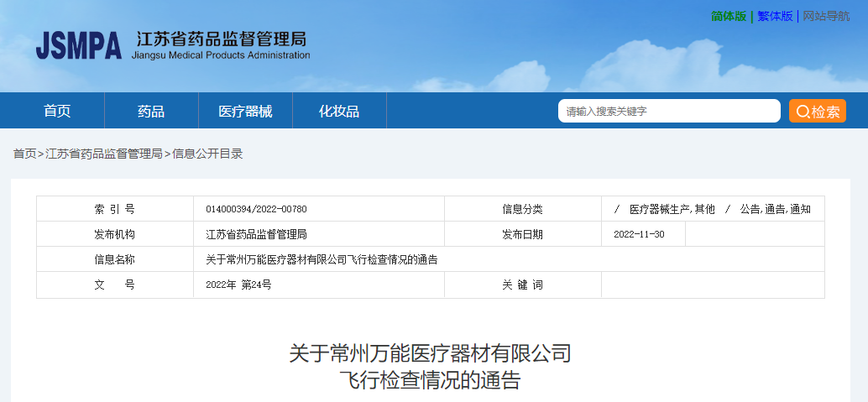
Task: Click the 信息分类 label cell
Action: tap(523, 209)
